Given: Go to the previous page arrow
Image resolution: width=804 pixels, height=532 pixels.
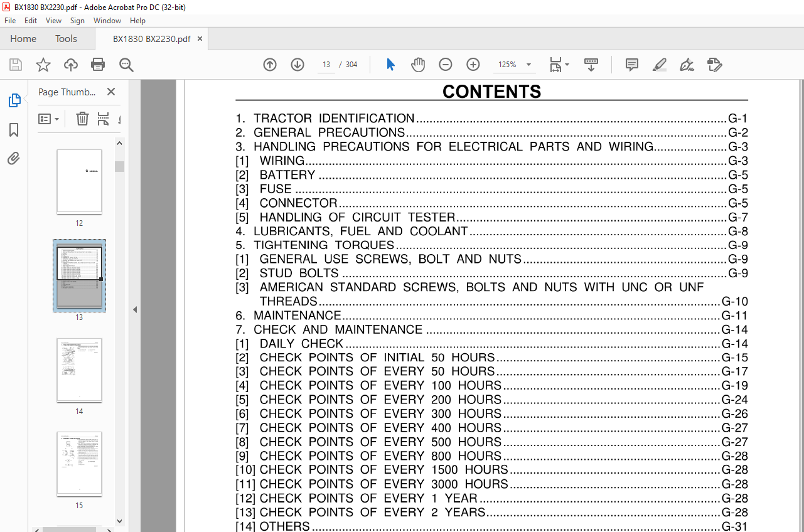Looking at the screenshot, I should tap(270, 65).
